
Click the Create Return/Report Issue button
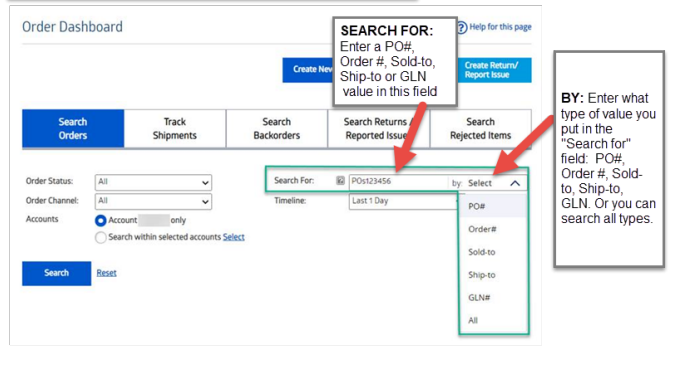point(494,70)
